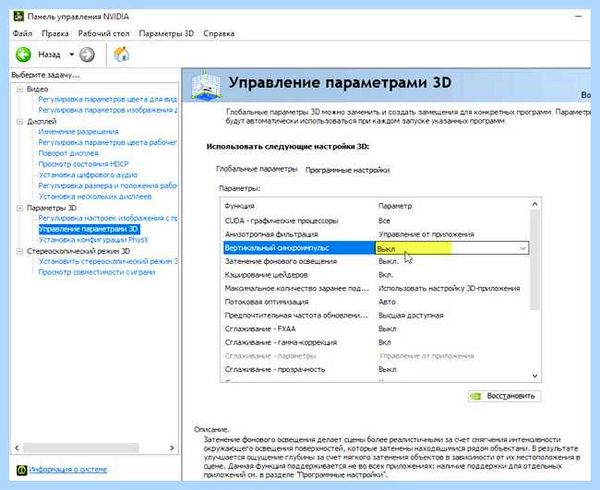This screenshot has width=600, height=490.
Task: Open the Справка menu
Action: pos(219,33)
